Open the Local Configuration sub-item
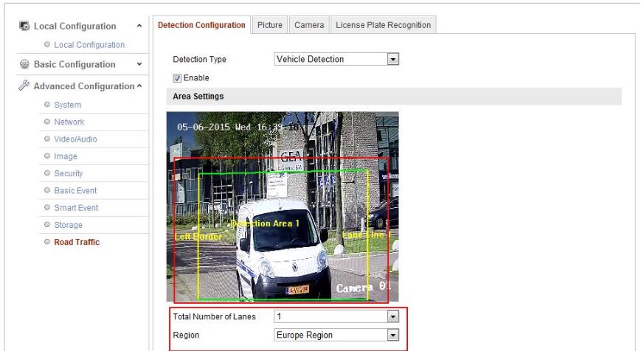The width and height of the screenshot is (644, 351). (x=89, y=45)
